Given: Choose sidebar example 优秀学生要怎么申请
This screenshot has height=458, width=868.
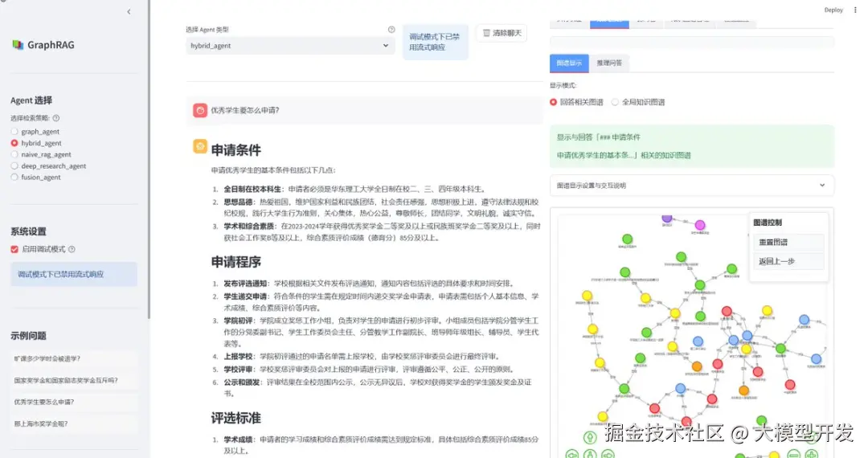Looking at the screenshot, I should pos(74,402).
